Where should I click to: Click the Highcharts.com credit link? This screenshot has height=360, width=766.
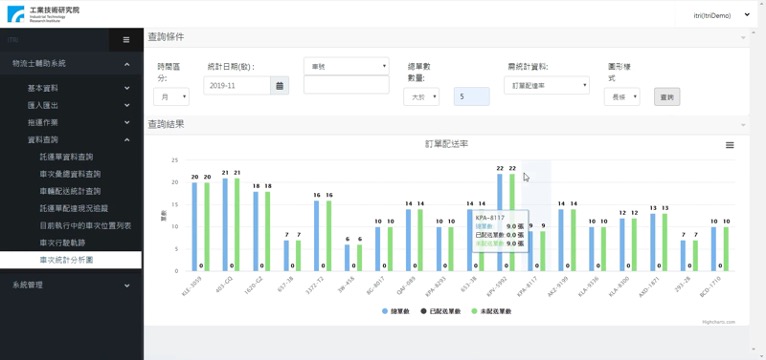tap(718, 322)
